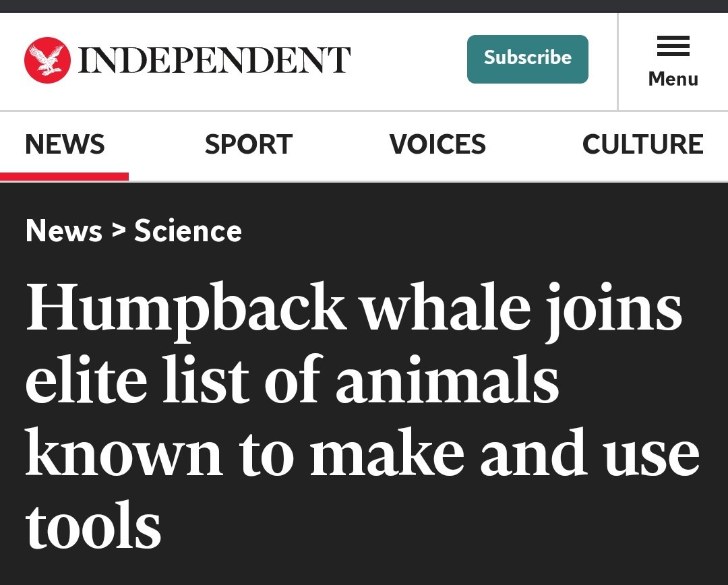Click the word 'known' in the headline
The height and width of the screenshot is (585, 728).
click(124, 454)
